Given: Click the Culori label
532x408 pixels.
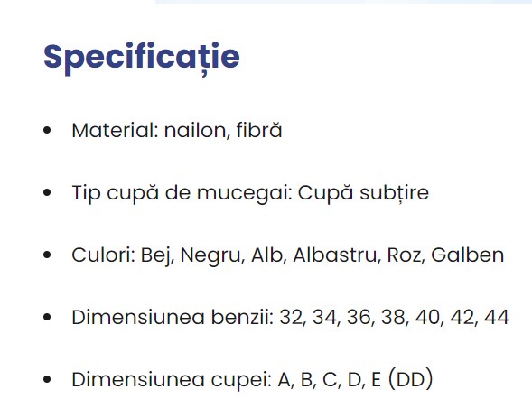Looking at the screenshot, I should pos(103,255).
